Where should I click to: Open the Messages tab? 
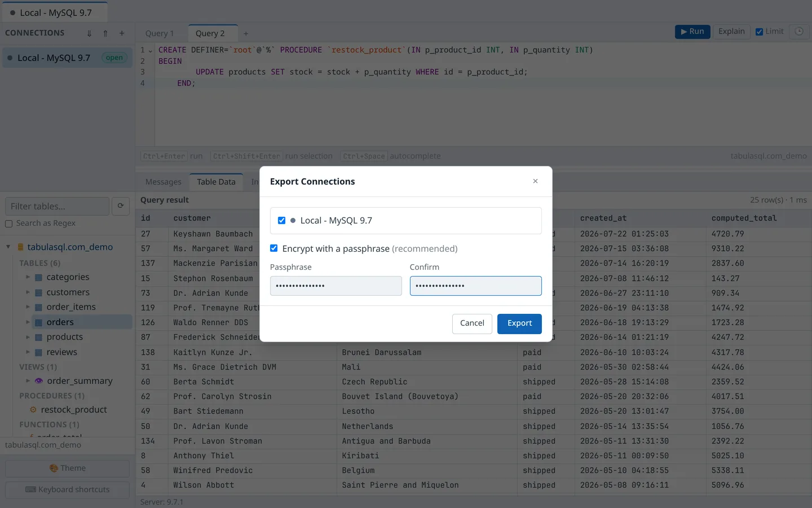click(164, 182)
